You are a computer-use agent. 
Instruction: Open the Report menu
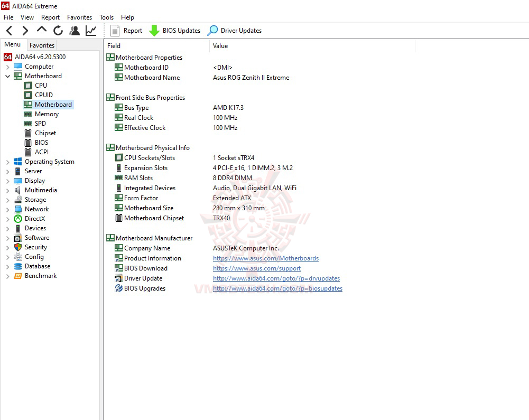pyautogui.click(x=50, y=17)
